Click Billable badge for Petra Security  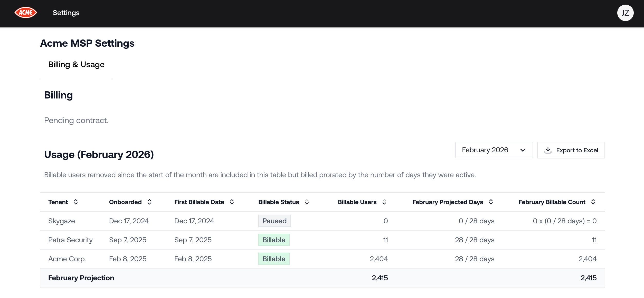(274, 240)
